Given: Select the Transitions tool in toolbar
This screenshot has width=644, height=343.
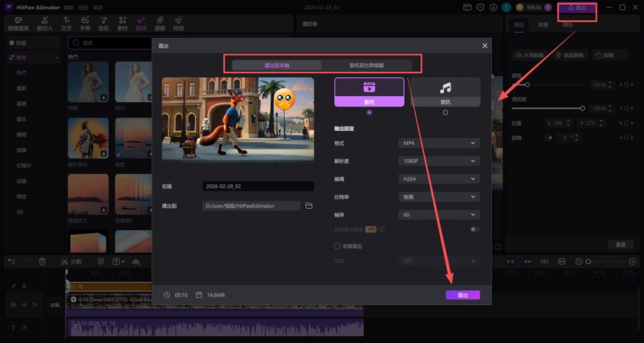Looking at the screenshot, I should 141,24.
